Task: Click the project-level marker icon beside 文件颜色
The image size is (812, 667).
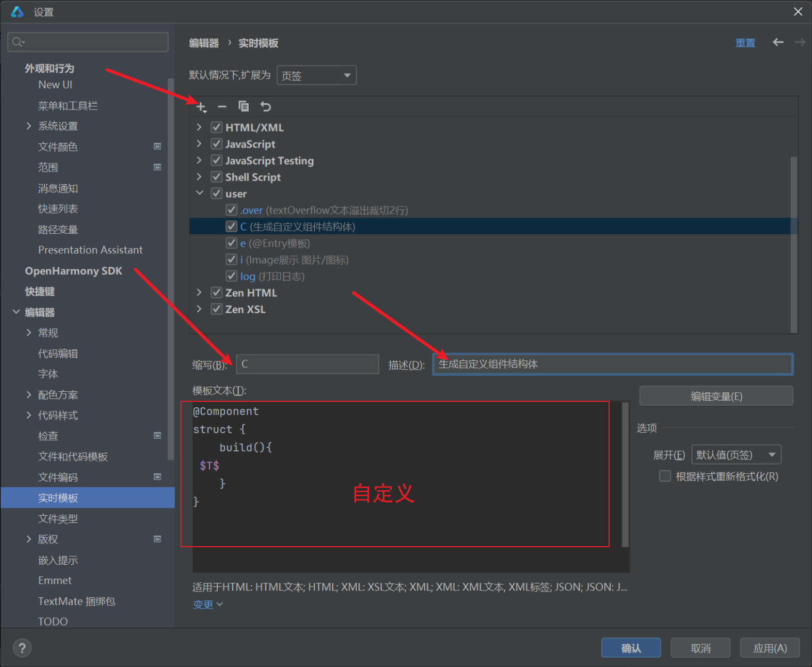Action: pos(158,146)
